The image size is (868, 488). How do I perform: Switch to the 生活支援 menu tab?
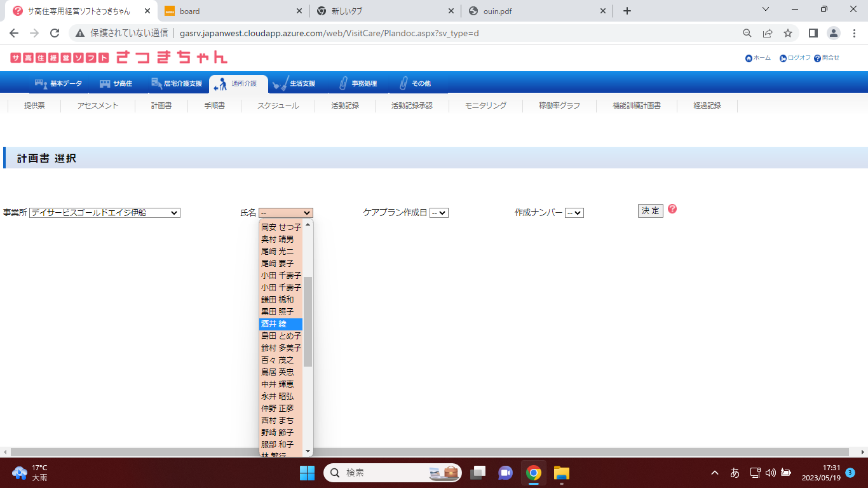(295, 84)
